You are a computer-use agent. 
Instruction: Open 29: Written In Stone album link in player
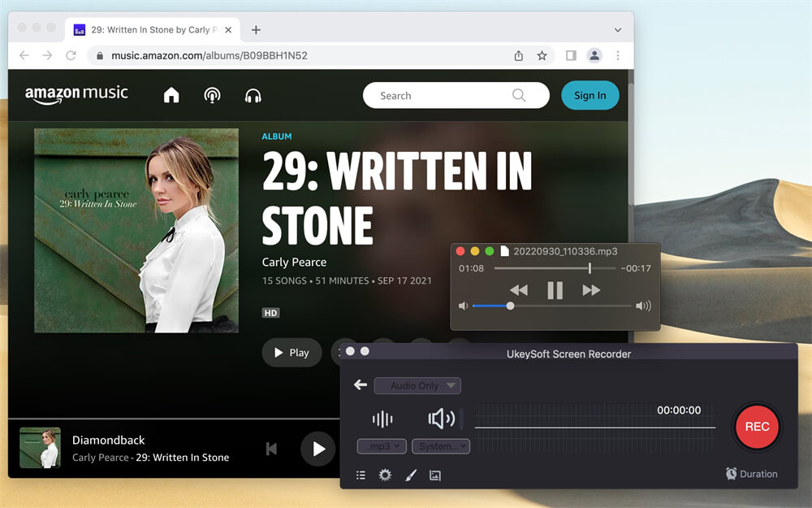[182, 458]
